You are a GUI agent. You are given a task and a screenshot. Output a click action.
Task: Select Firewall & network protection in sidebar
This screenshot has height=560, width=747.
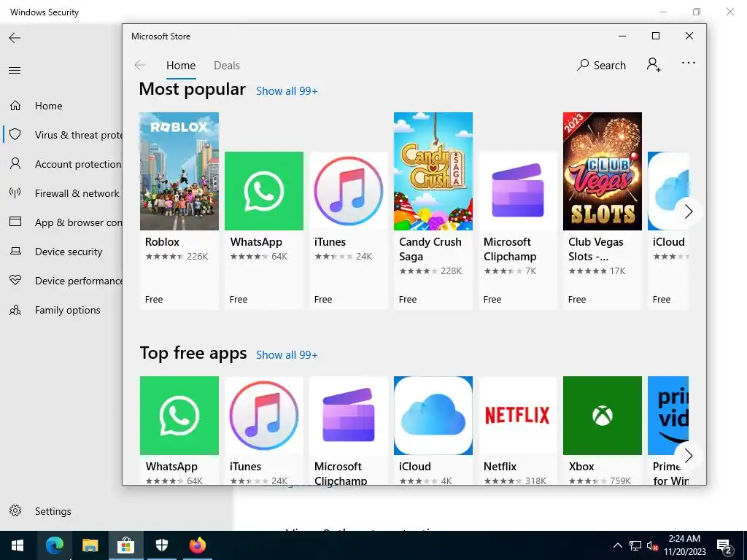tap(62, 193)
